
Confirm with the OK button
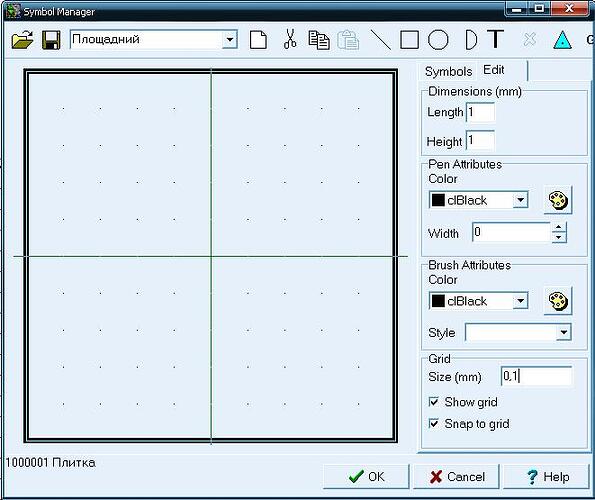pos(366,476)
